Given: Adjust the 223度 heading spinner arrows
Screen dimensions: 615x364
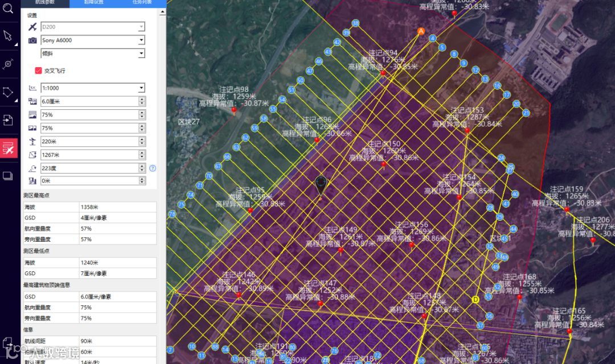Looking at the screenshot, I should pyautogui.click(x=142, y=168).
